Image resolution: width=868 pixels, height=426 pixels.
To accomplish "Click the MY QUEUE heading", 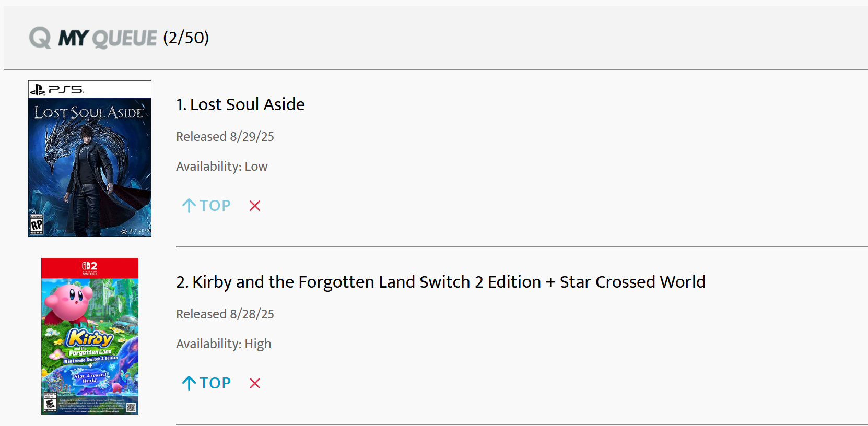I will pos(108,38).
